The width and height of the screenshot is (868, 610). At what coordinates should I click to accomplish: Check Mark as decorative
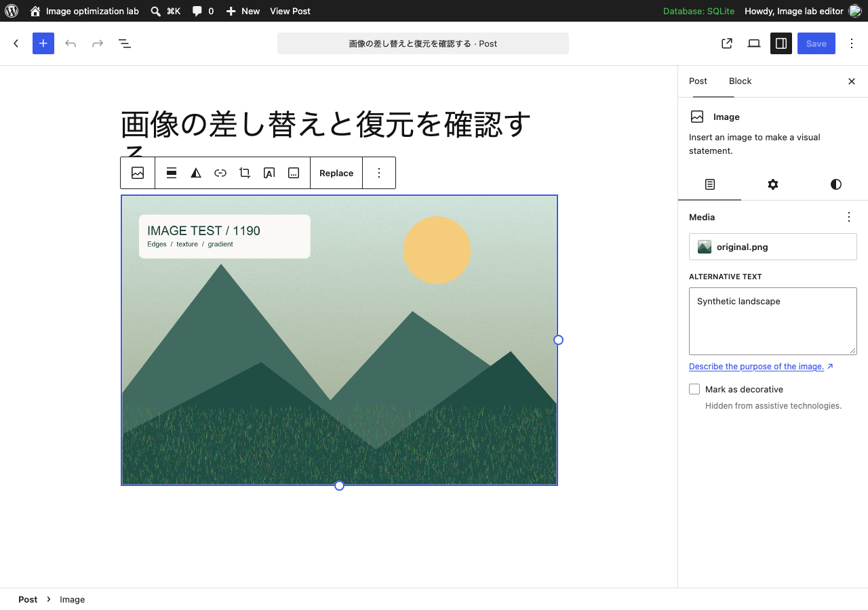[694, 389]
